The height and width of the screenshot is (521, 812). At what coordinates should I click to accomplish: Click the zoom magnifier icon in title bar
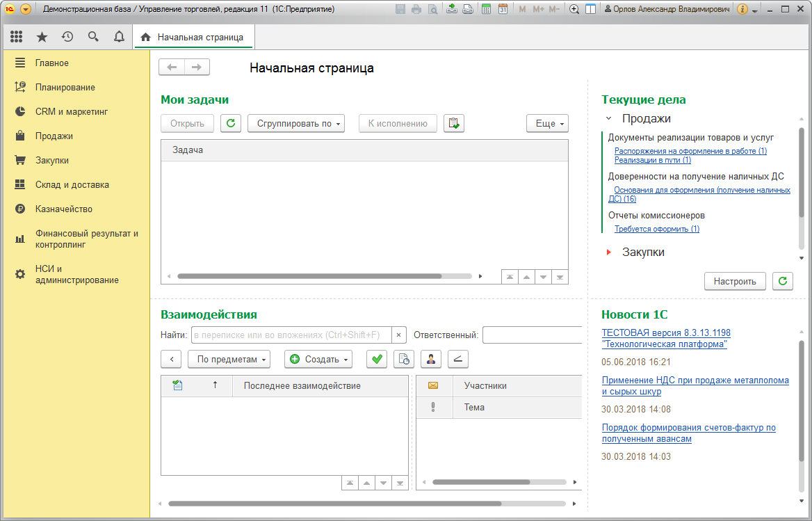[x=574, y=9]
